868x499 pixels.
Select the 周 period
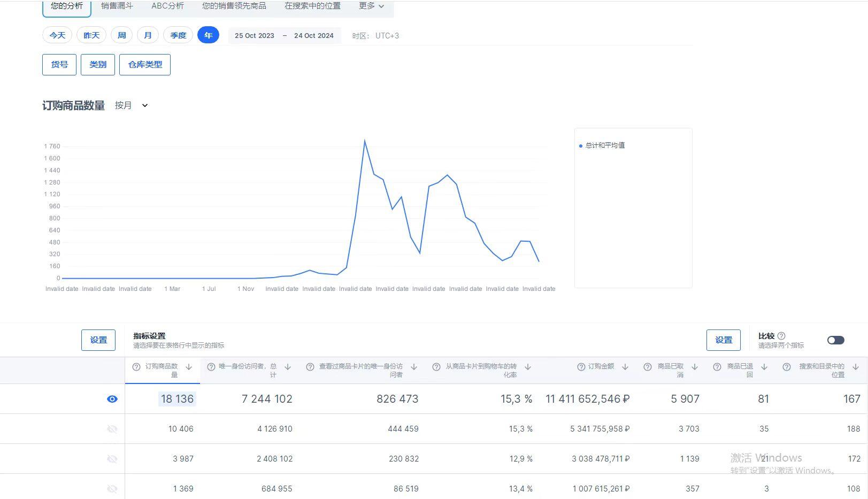122,35
